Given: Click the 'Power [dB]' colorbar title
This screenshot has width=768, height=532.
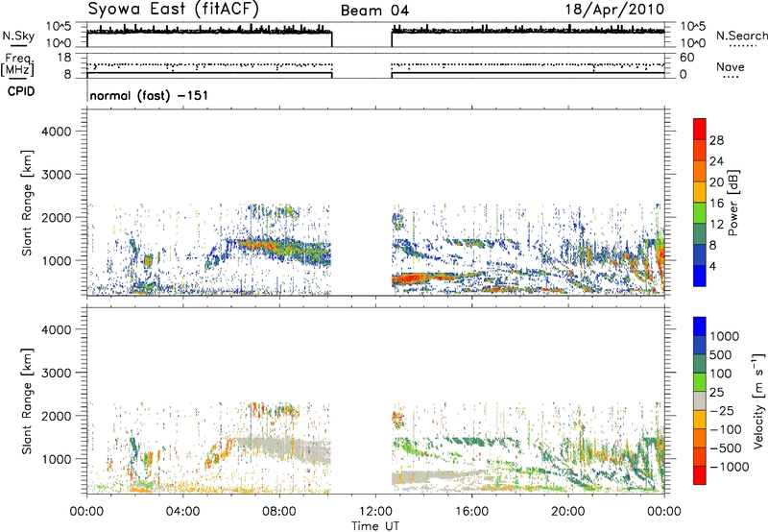Looking at the screenshot, I should 732,203.
